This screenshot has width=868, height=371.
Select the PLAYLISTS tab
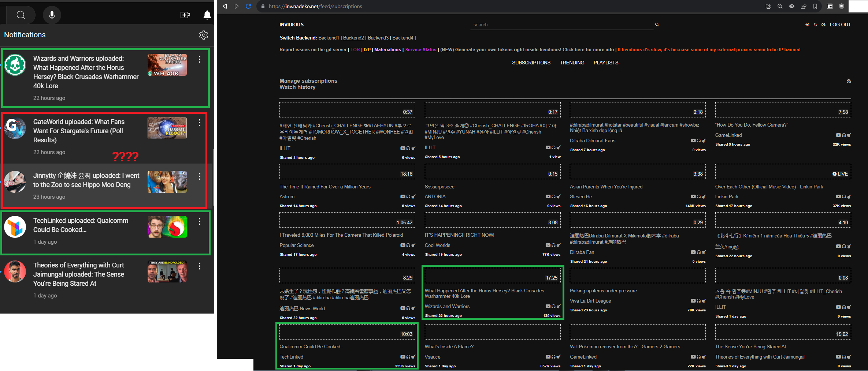tap(606, 63)
